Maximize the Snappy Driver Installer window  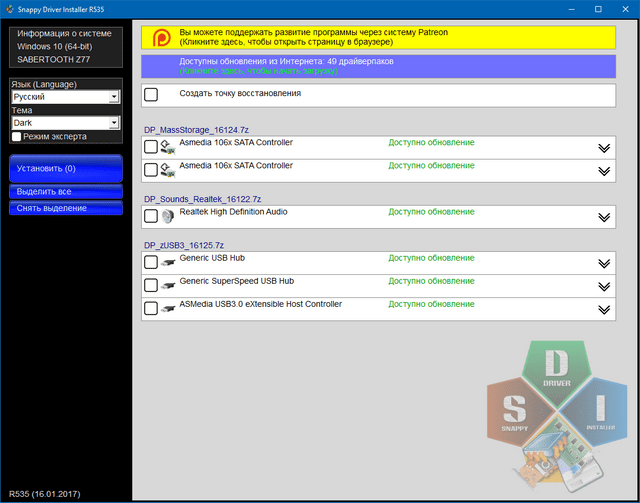598,9
